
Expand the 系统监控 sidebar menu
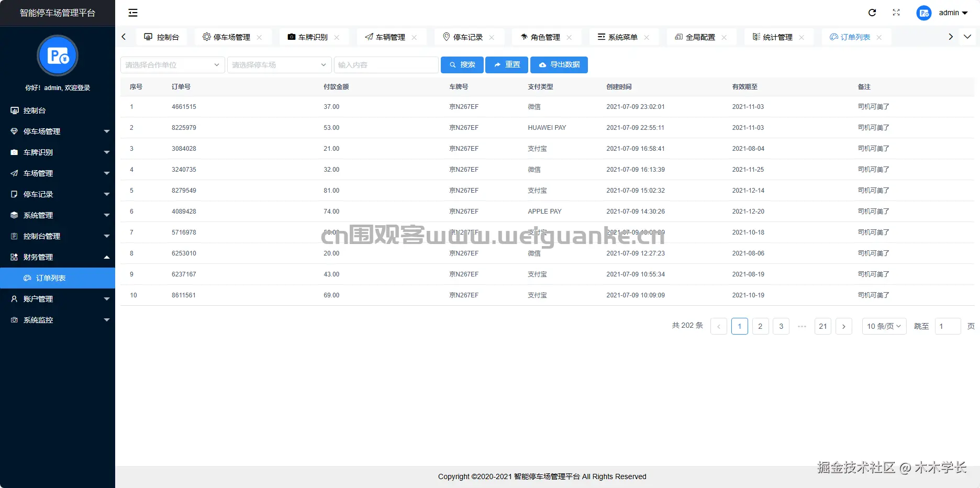pos(58,320)
